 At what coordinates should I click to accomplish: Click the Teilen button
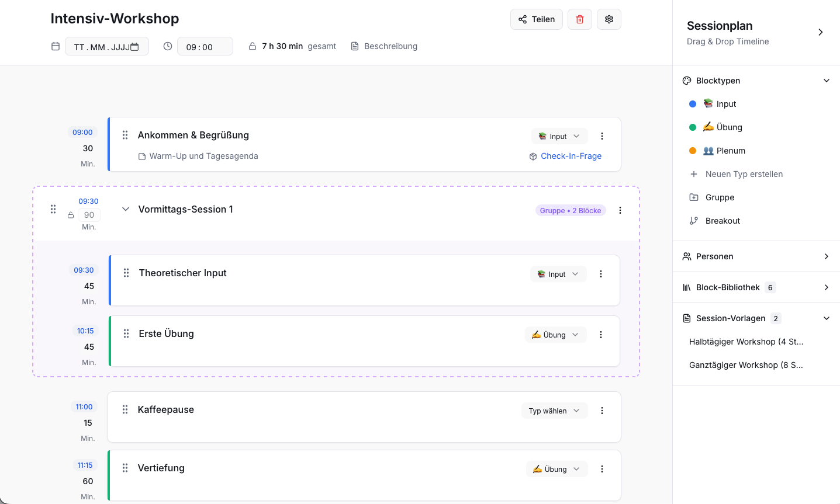pos(537,19)
